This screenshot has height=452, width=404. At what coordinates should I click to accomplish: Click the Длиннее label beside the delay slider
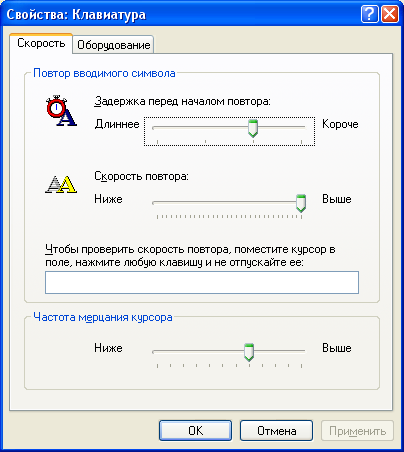(117, 124)
